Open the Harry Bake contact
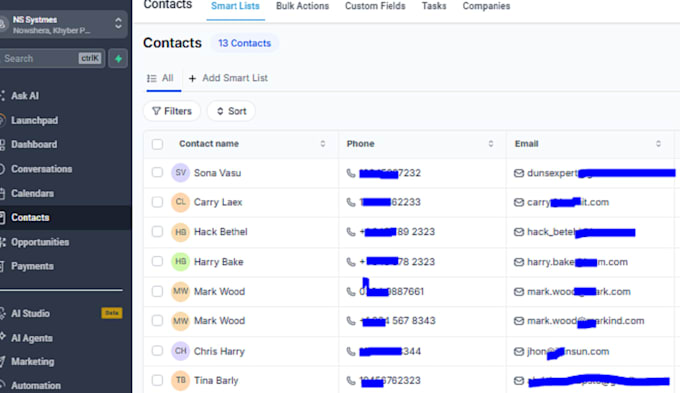Screen dimensions: 680x393 click(219, 262)
